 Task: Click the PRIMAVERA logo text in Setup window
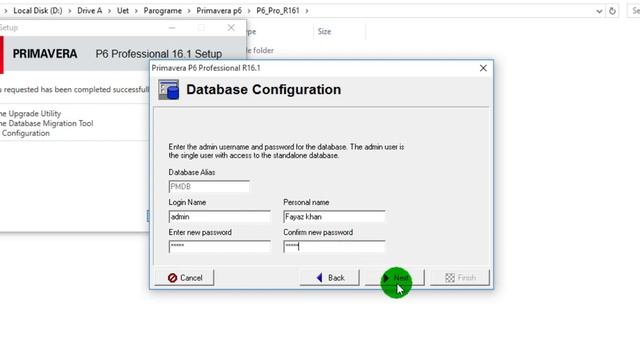45,54
